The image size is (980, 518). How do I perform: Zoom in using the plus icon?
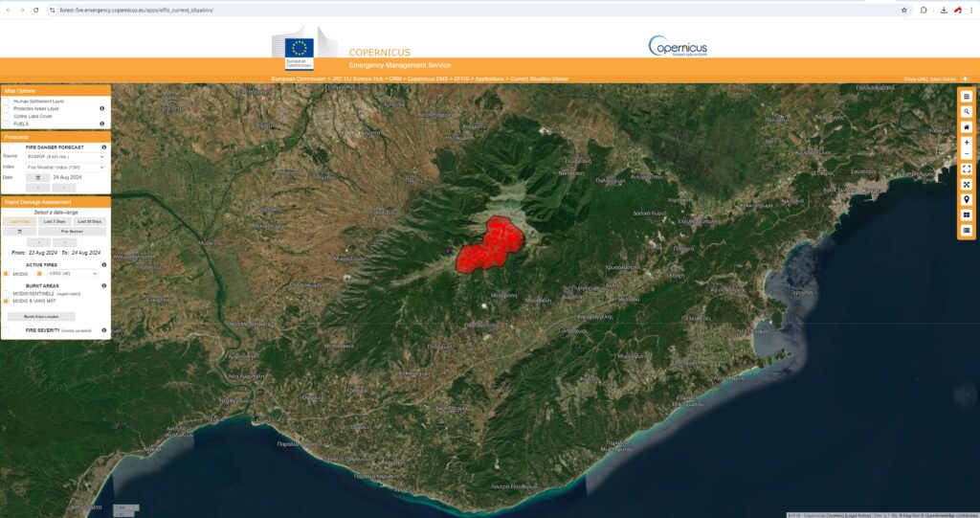coord(967,142)
